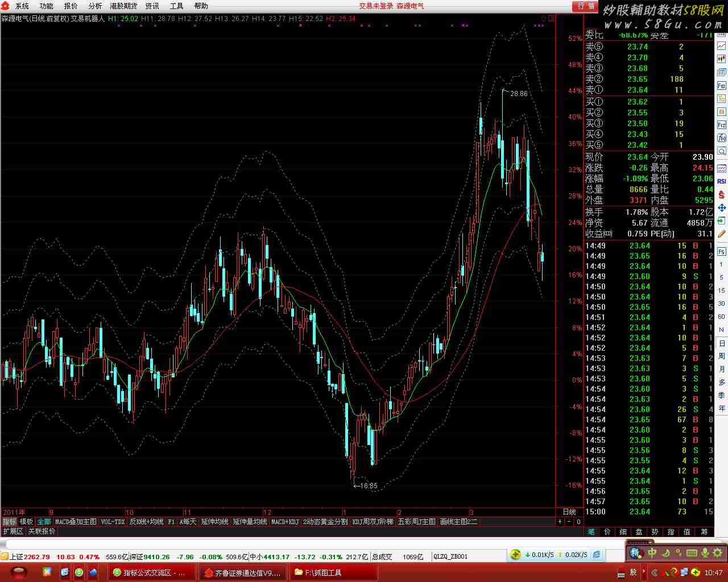This screenshot has height=582, width=728.
Task: Select the 60-minute period in the right sidebar
Action: (x=722, y=317)
